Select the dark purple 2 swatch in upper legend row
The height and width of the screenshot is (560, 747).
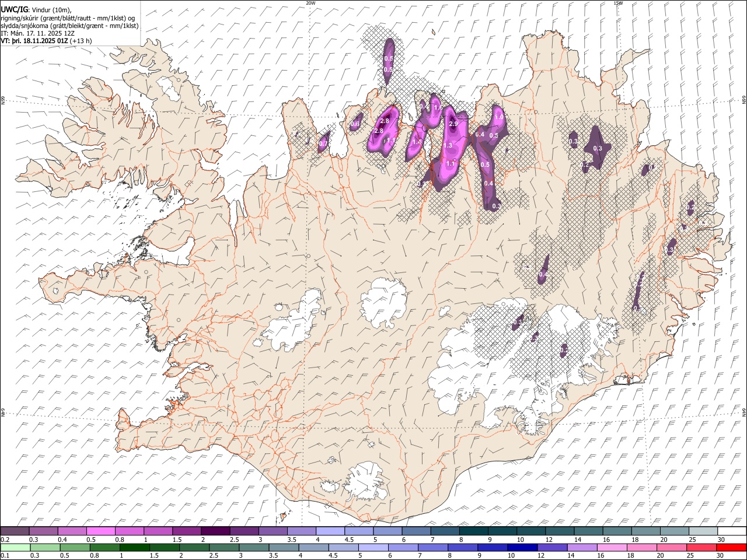click(215, 531)
